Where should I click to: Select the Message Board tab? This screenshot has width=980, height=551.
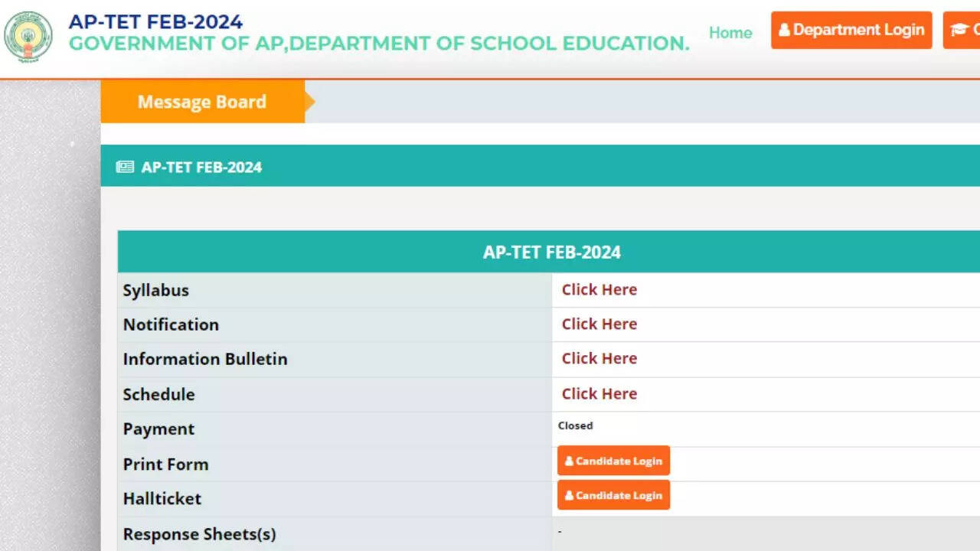pyautogui.click(x=202, y=102)
